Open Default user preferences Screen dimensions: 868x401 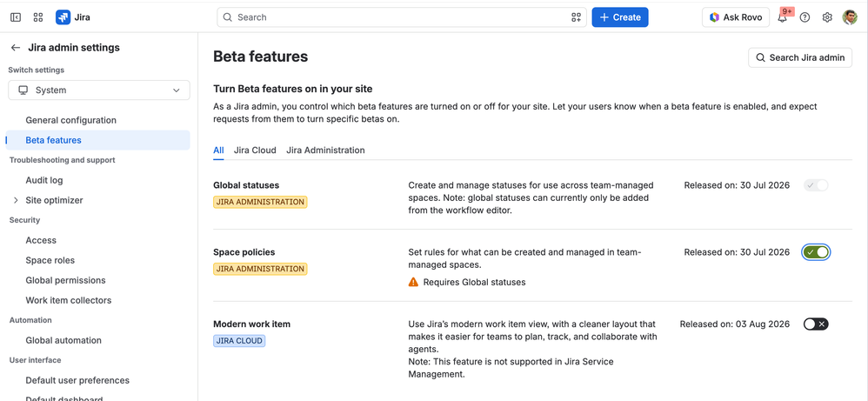click(77, 380)
